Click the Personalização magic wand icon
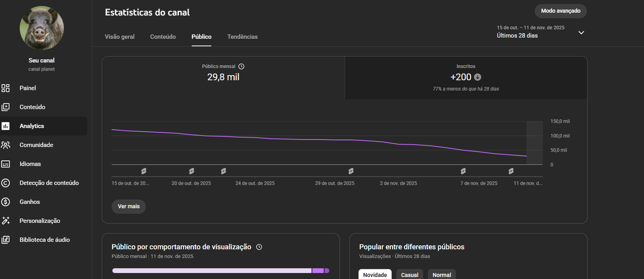 [6, 221]
